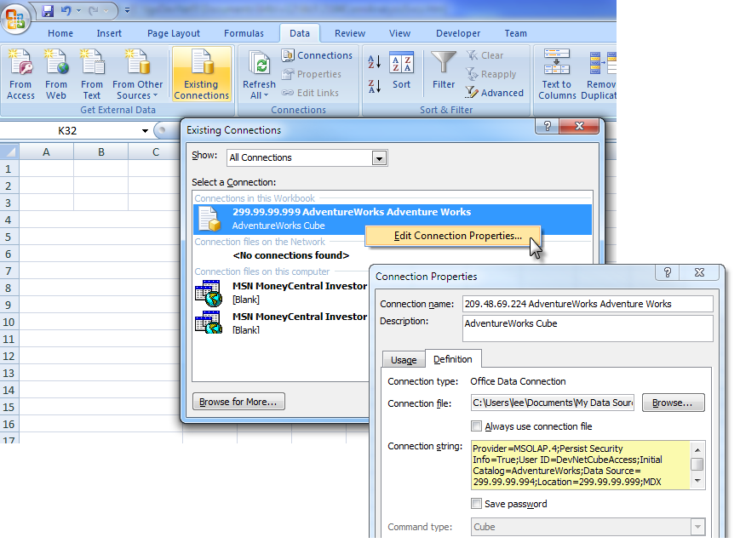Image resolution: width=740 pixels, height=560 pixels.
Task: Expand the Name Box dropdown arrow
Action: (x=145, y=131)
